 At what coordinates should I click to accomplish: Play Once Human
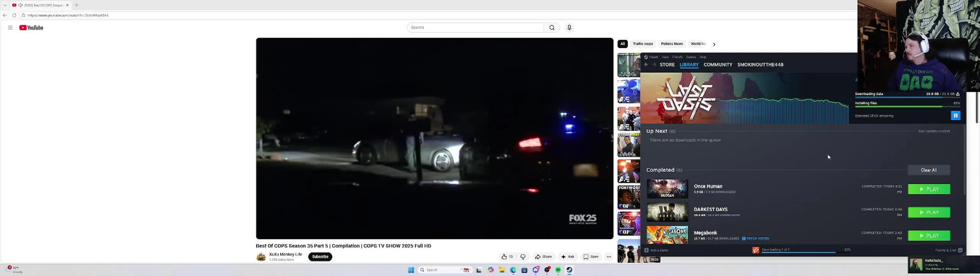(x=929, y=189)
